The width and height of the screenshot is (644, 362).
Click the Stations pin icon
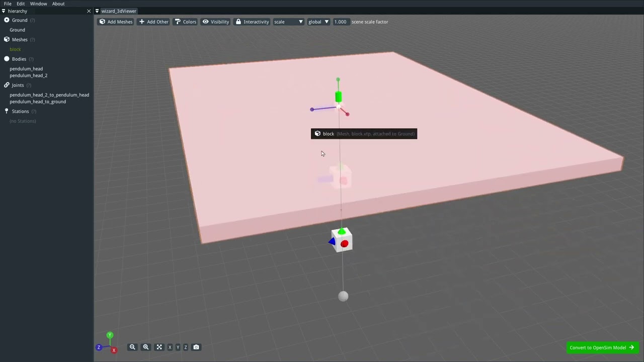pos(7,111)
